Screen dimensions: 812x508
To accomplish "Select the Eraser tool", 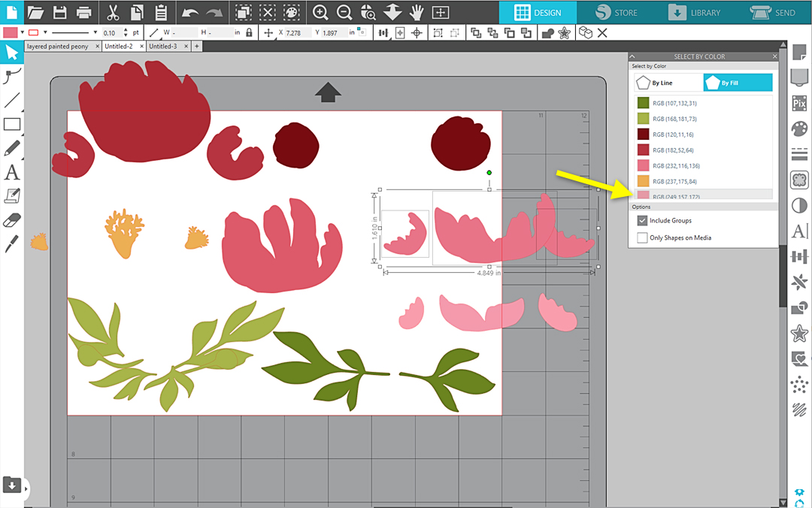I will (x=12, y=221).
